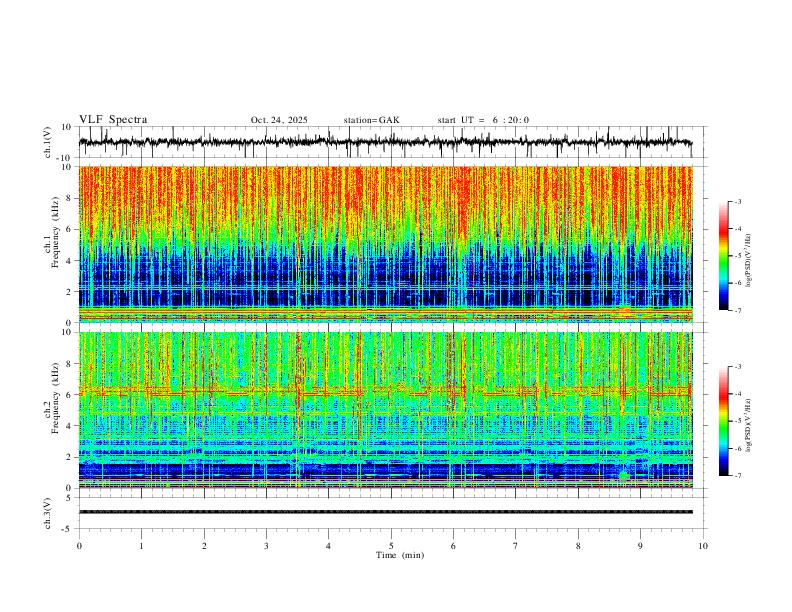This screenshot has width=792, height=612.
Task: Click the "ch.3(V)" axis label
Action: pos(48,513)
